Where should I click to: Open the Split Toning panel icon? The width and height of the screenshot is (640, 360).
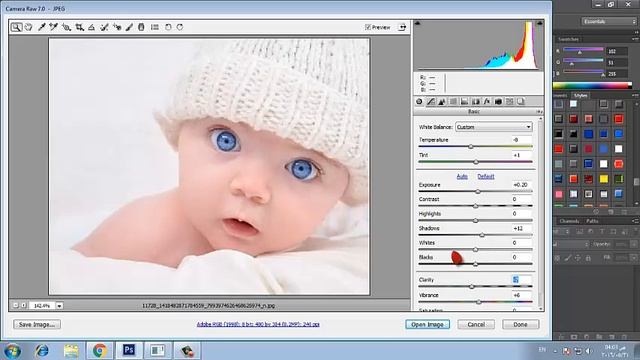tap(464, 102)
